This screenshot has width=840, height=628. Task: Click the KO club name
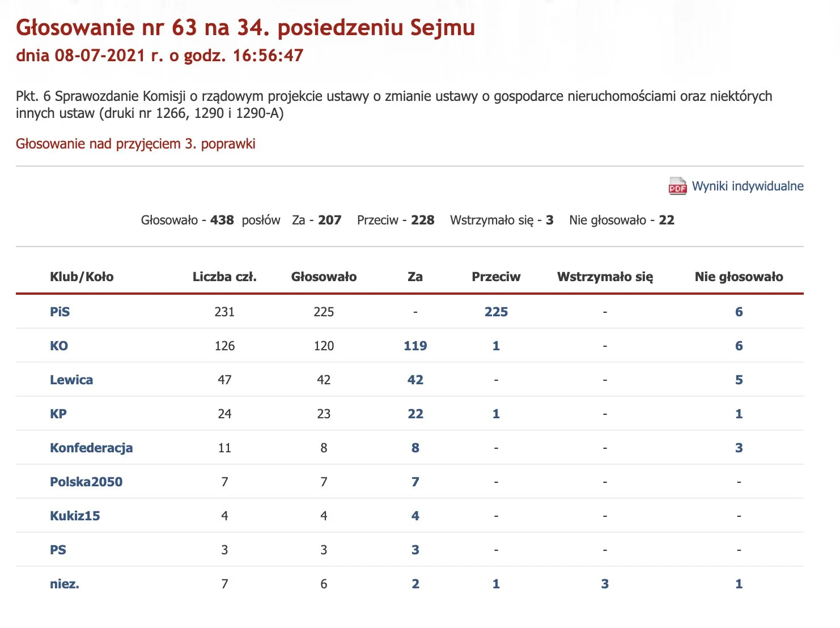click(59, 346)
